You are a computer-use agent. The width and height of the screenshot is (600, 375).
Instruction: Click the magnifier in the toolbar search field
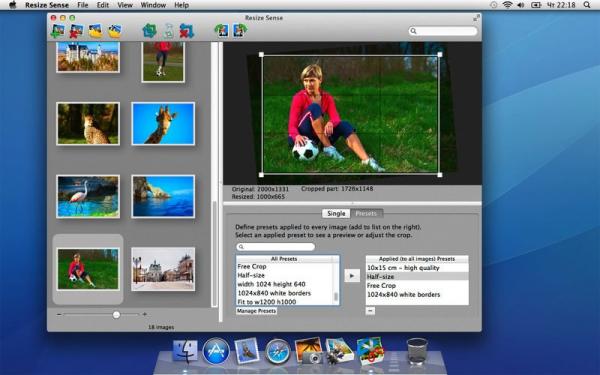(x=413, y=31)
